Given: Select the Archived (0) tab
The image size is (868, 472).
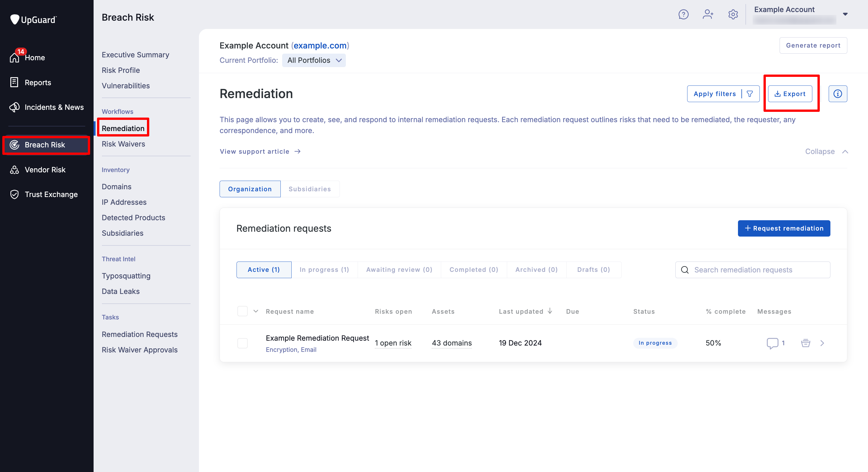Looking at the screenshot, I should click(536, 270).
